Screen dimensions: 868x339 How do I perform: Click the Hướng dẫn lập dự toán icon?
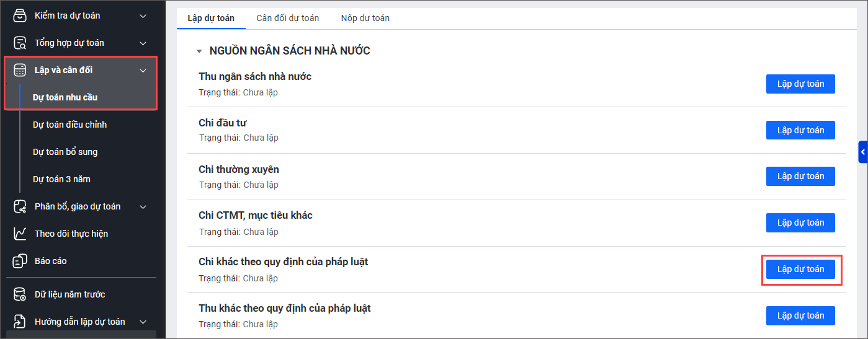[20, 322]
